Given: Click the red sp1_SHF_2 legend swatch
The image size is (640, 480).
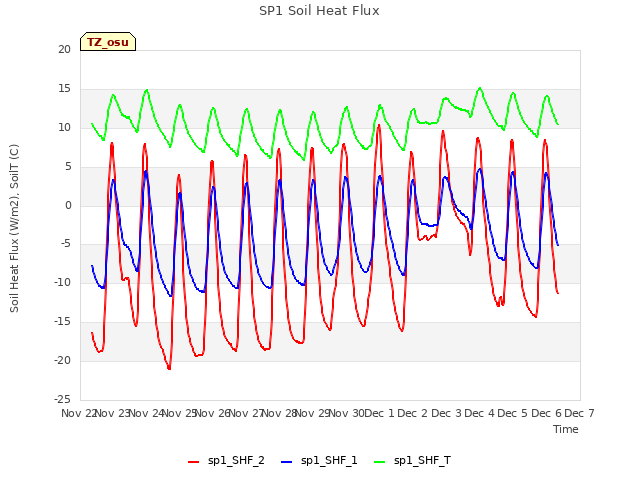Looking at the screenshot, I should 193,462.
